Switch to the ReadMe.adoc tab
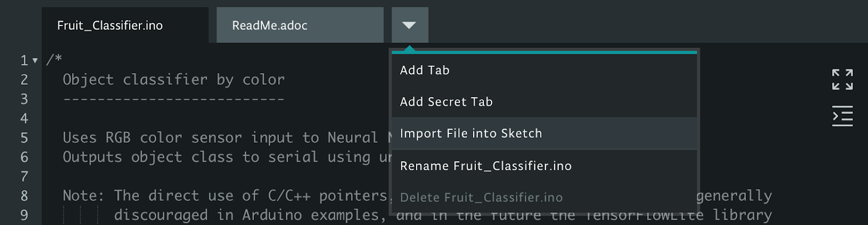 300,25
